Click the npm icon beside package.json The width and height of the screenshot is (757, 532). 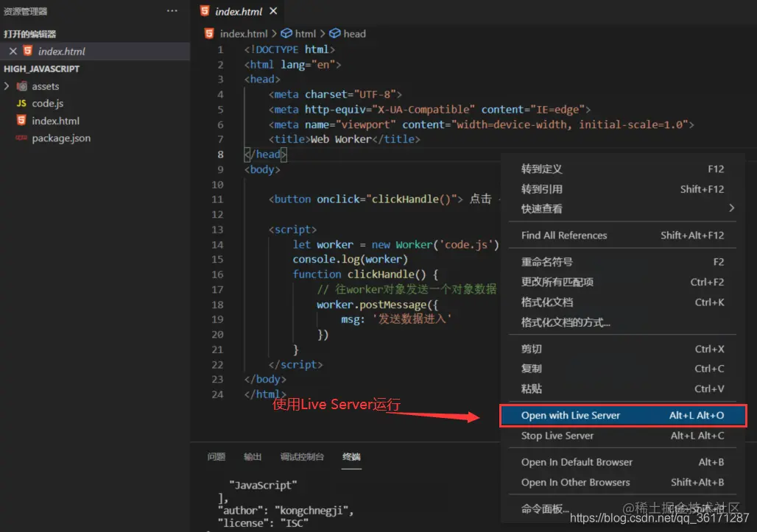(x=21, y=138)
